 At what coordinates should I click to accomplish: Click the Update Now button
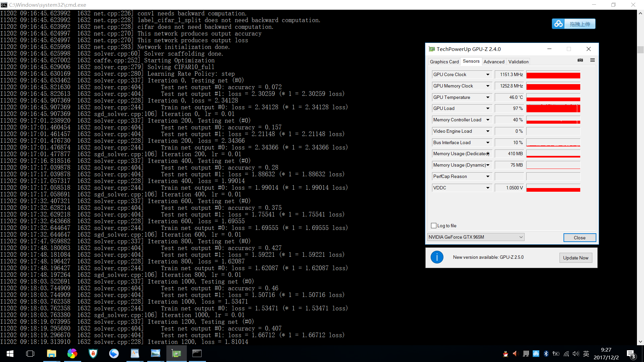[576, 258]
